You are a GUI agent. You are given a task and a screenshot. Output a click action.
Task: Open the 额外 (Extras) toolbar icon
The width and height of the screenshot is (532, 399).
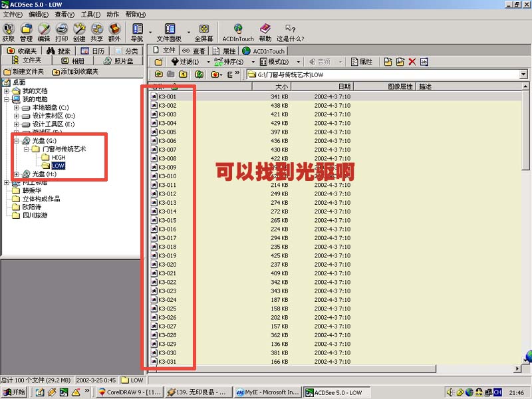pyautogui.click(x=114, y=32)
